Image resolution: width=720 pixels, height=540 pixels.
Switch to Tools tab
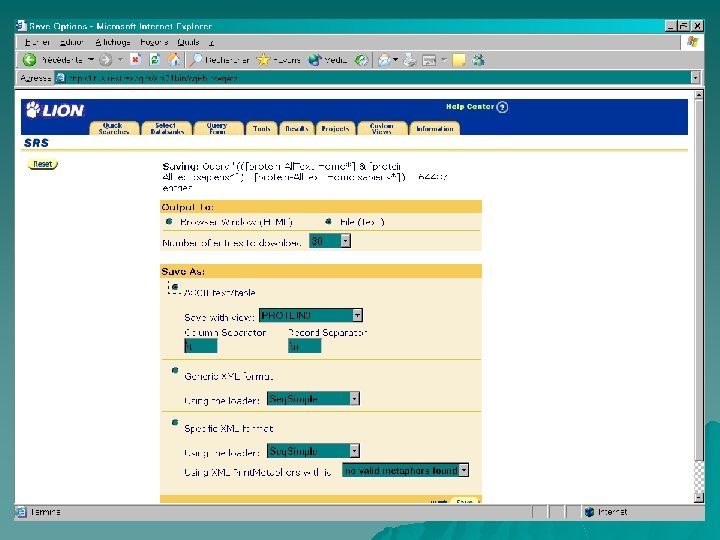click(262, 128)
